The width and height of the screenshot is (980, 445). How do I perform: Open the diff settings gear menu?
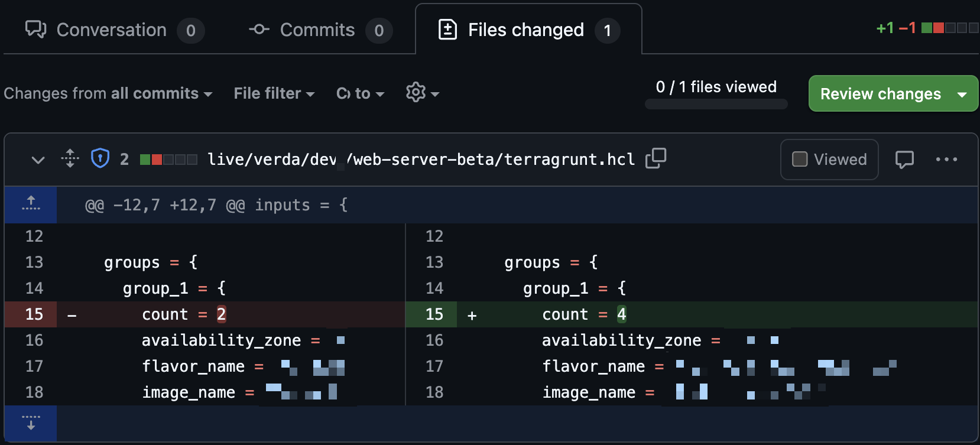[422, 93]
